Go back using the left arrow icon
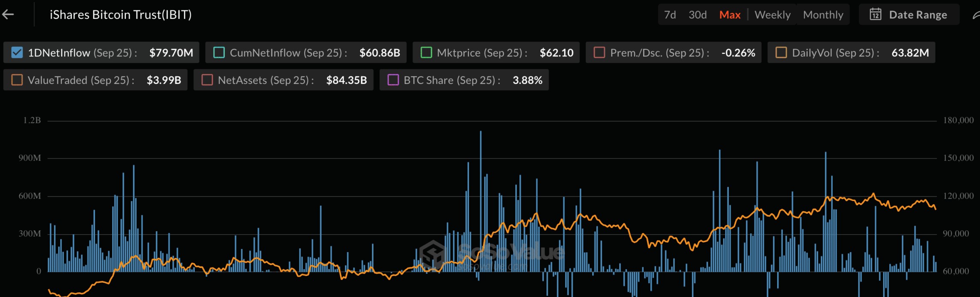The width and height of the screenshot is (980, 297). coord(8,15)
